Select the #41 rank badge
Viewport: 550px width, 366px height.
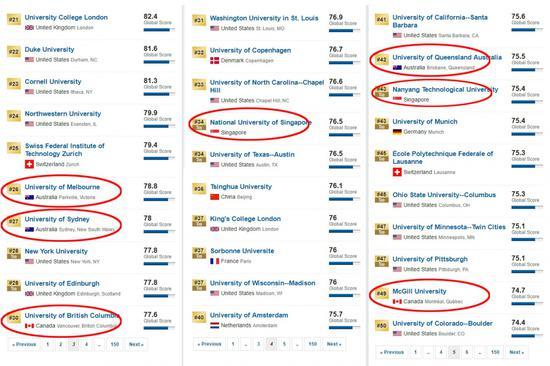[382, 20]
